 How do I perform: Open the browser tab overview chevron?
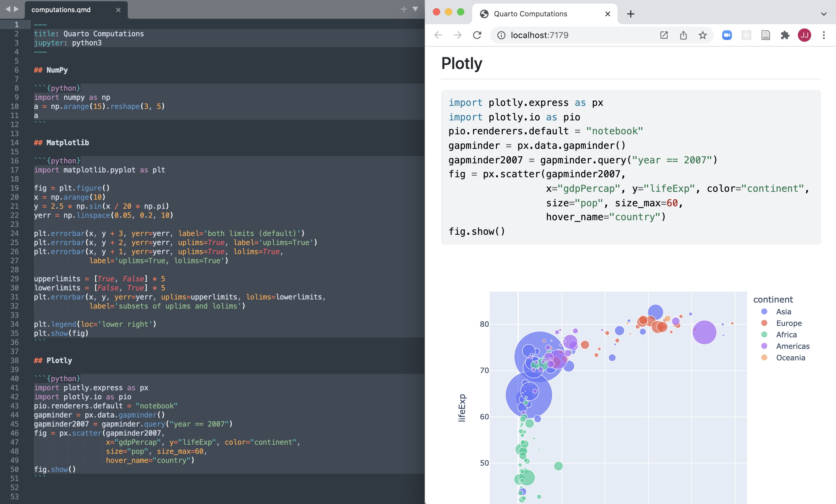pos(824,14)
